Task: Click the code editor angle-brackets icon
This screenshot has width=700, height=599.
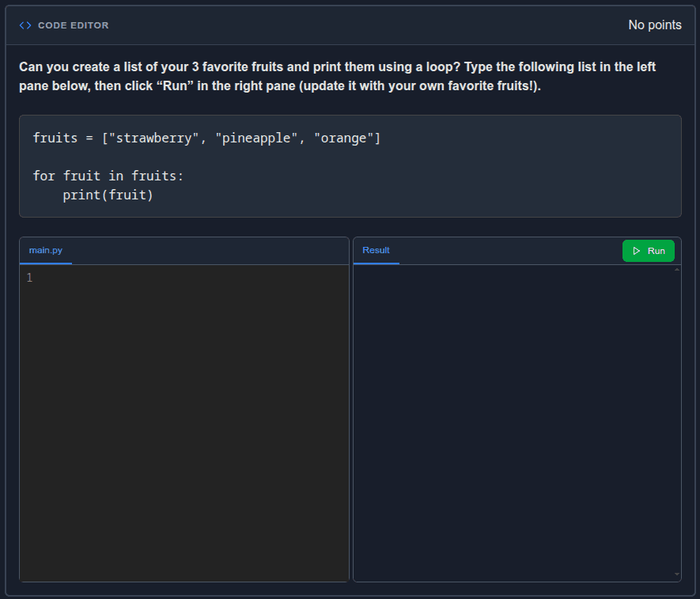Action: [x=25, y=25]
